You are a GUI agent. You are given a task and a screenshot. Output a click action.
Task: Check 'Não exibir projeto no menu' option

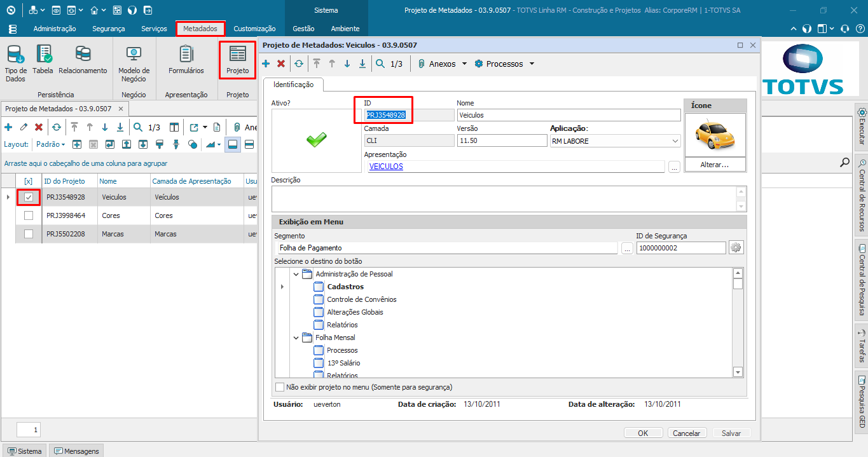(x=280, y=386)
